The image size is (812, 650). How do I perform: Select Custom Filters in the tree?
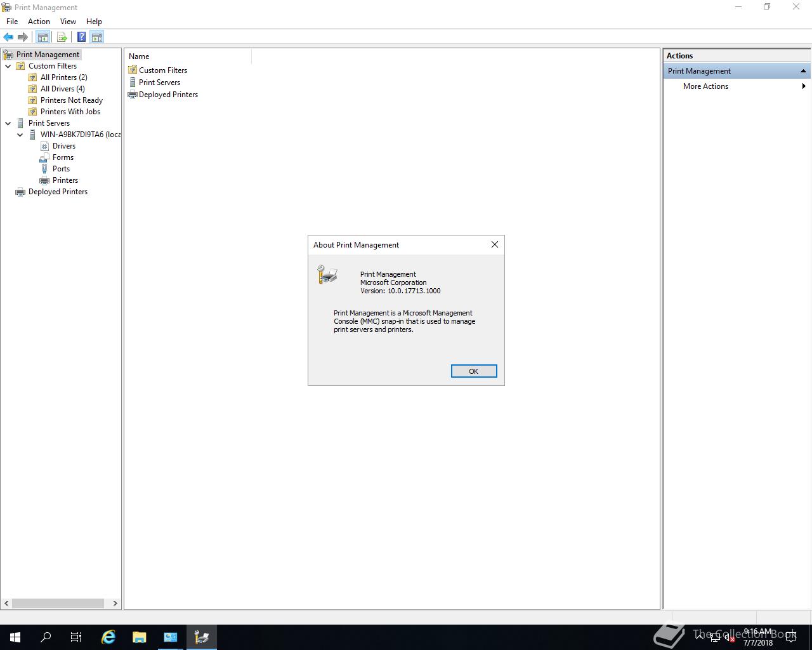pyautogui.click(x=53, y=66)
